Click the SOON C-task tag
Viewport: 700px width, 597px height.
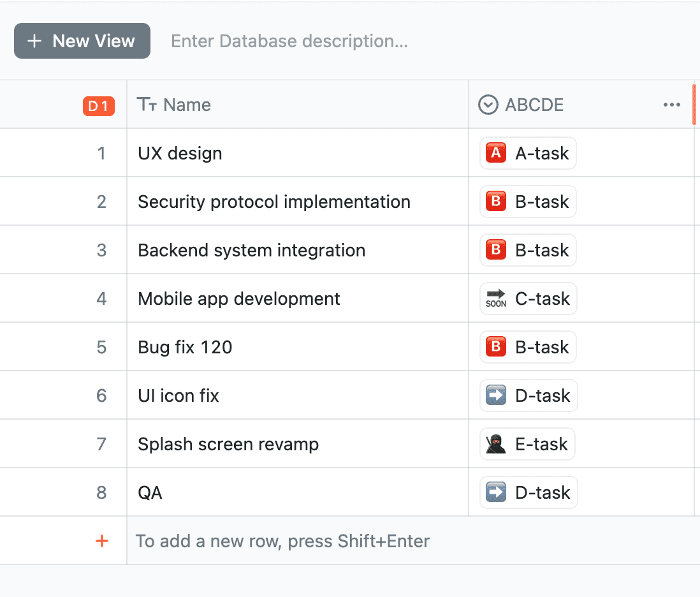click(528, 299)
